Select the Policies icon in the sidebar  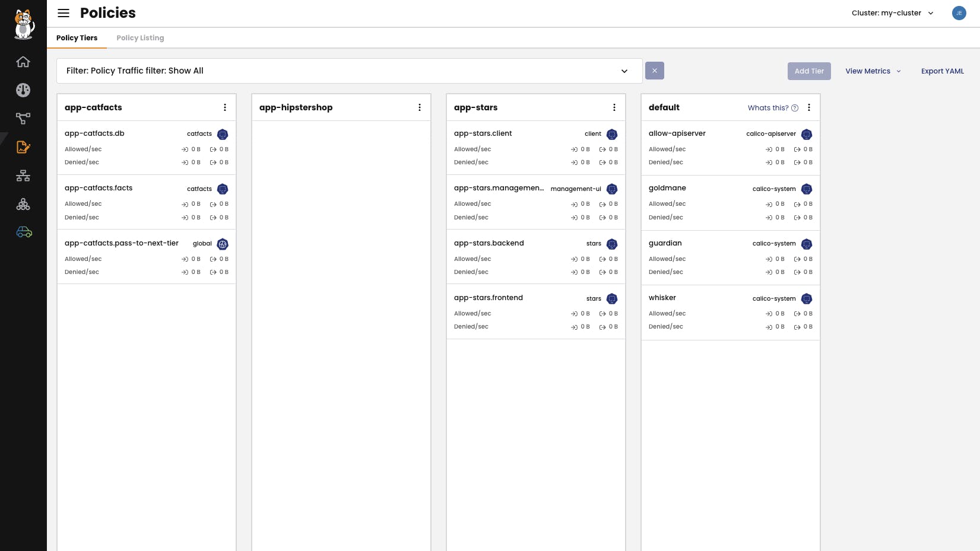(x=23, y=147)
